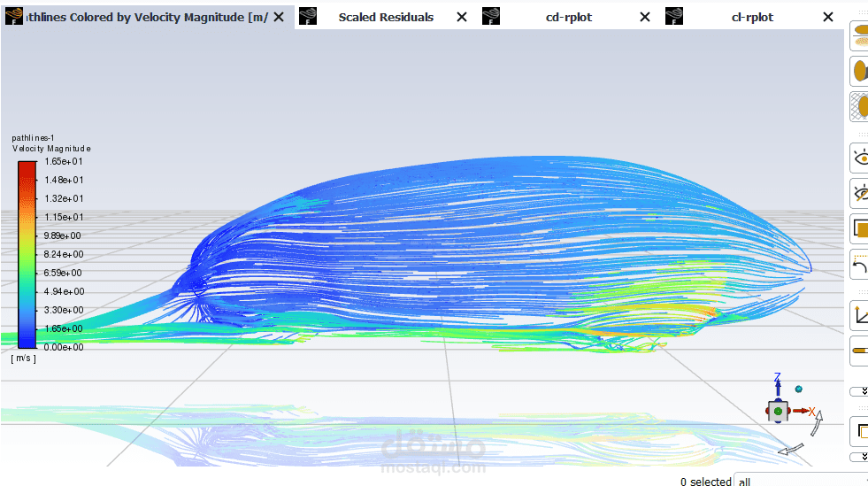
Task: Switch to the Pathlines Velocity Magnitude tab
Action: (x=147, y=17)
